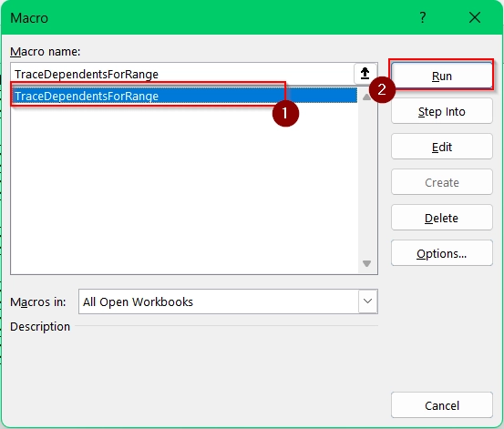Click the numbered marker 2 badge
This screenshot has width=504, height=429.
pyautogui.click(x=382, y=89)
